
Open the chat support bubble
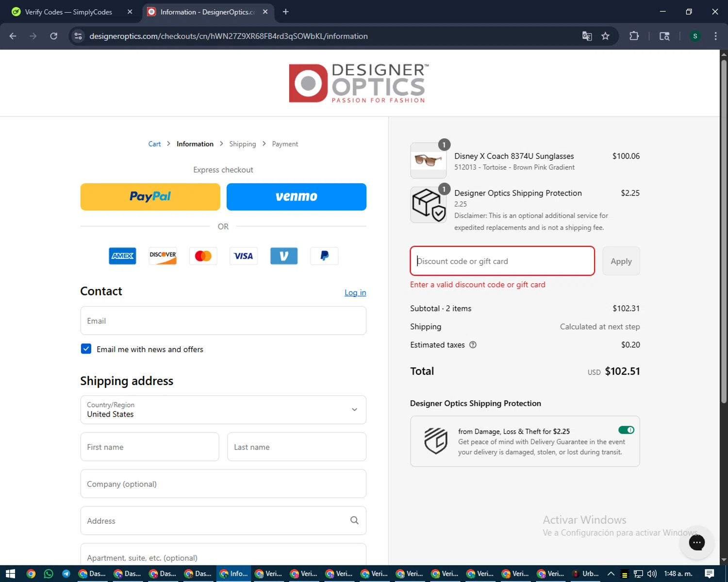[x=696, y=542]
